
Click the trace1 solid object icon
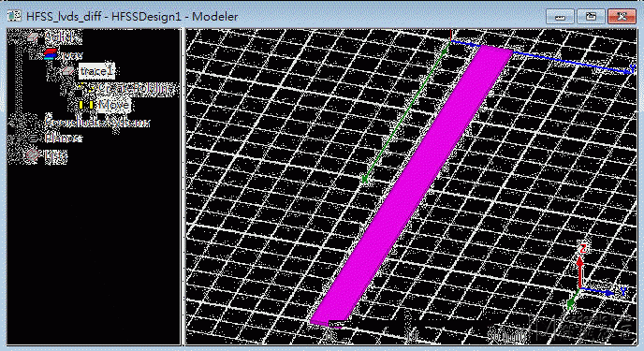(x=68, y=71)
